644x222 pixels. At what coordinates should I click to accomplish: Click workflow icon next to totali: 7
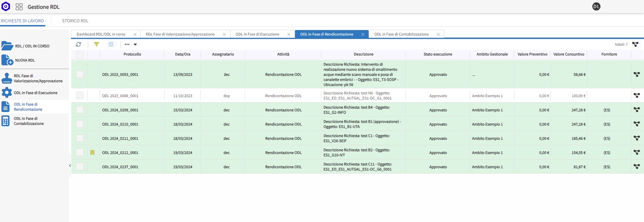635,44
